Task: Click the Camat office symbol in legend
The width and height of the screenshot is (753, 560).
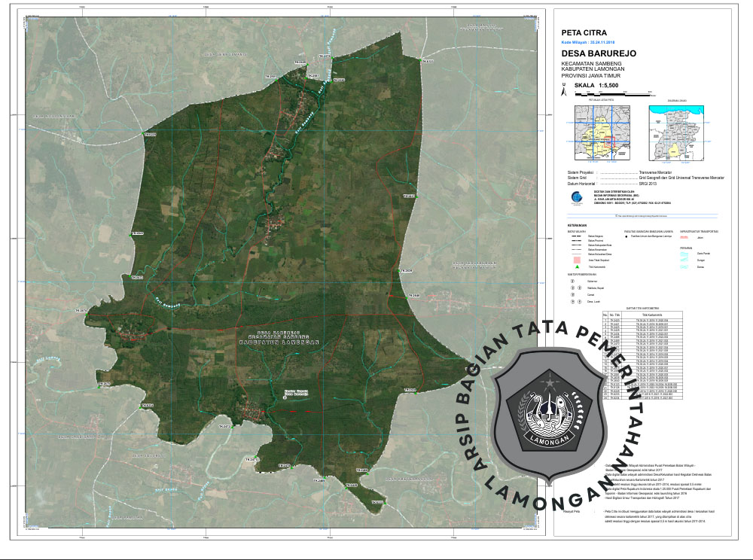Action: (x=572, y=294)
